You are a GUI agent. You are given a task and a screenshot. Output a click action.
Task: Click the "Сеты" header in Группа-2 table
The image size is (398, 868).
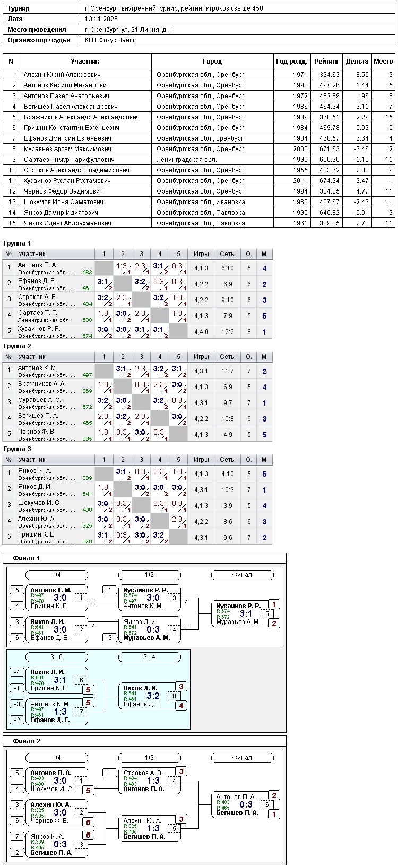(227, 357)
